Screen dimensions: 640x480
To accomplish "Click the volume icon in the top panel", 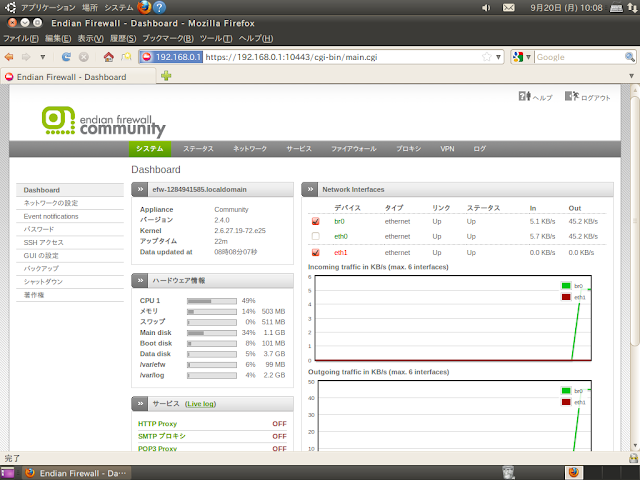I will click(x=486, y=7).
